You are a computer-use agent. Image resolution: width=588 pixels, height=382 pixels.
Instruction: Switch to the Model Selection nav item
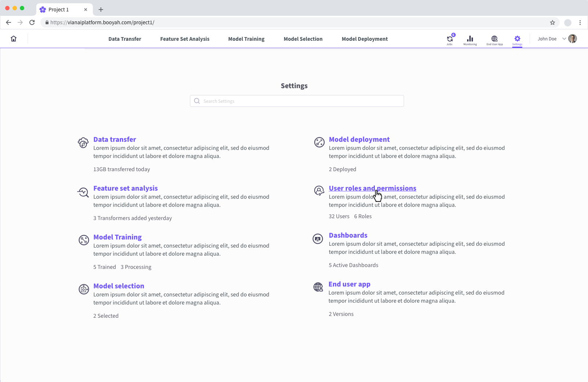coord(303,39)
